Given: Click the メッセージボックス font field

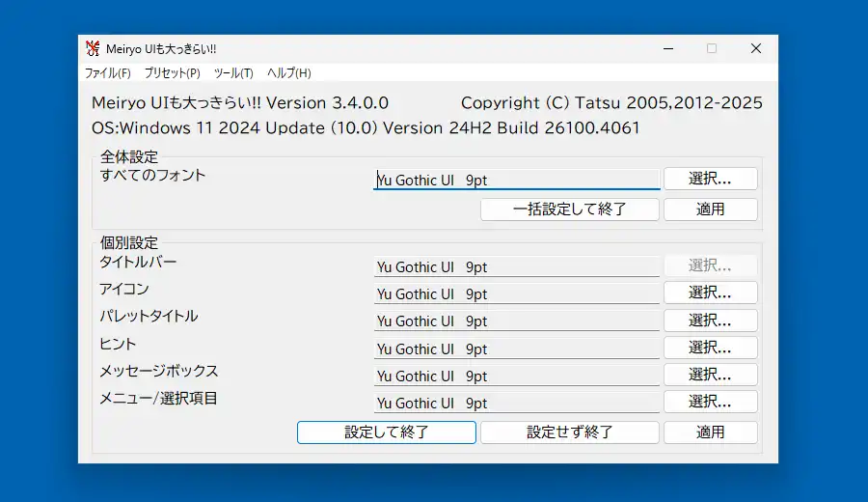Looking at the screenshot, I should click(x=517, y=376).
